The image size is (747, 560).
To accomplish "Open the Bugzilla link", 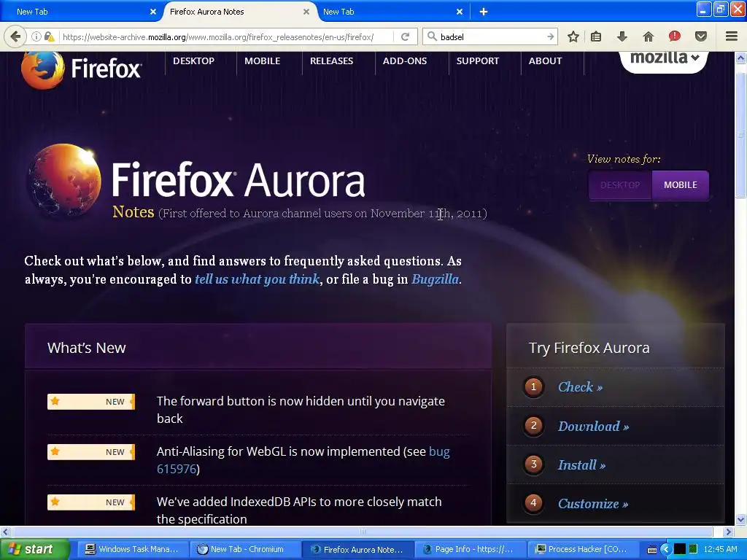I will click(436, 279).
